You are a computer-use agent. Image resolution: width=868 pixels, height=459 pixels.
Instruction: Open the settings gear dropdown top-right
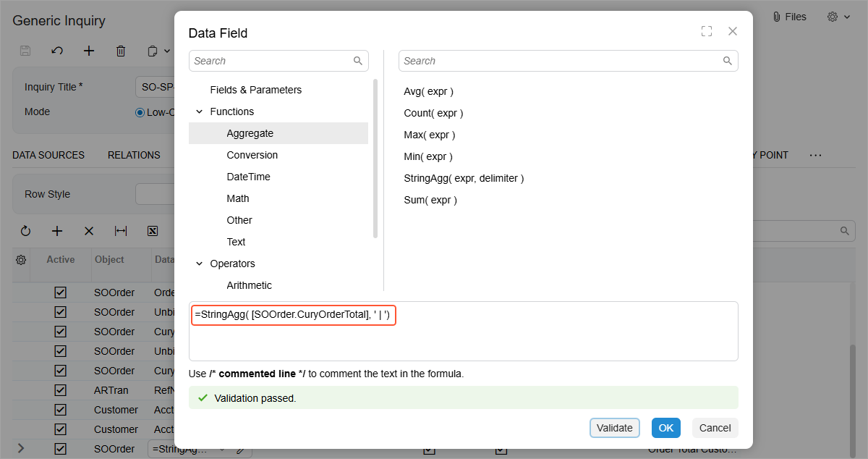pyautogui.click(x=838, y=17)
